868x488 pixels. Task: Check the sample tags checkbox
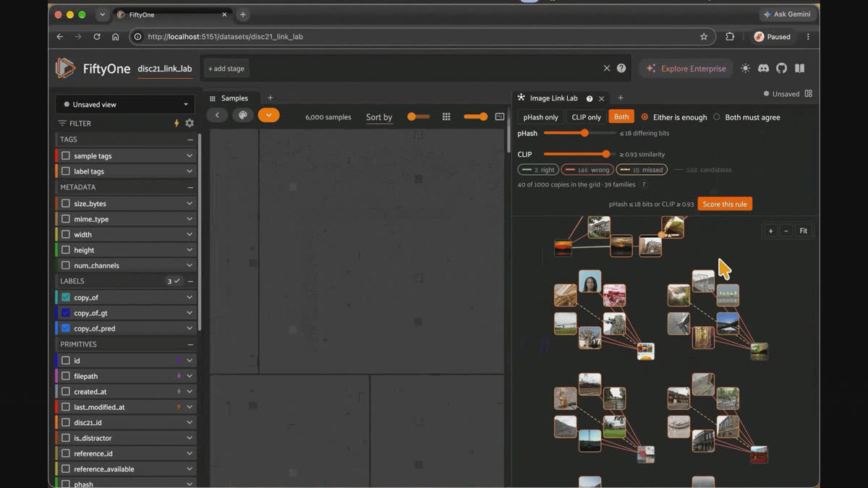click(66, 155)
